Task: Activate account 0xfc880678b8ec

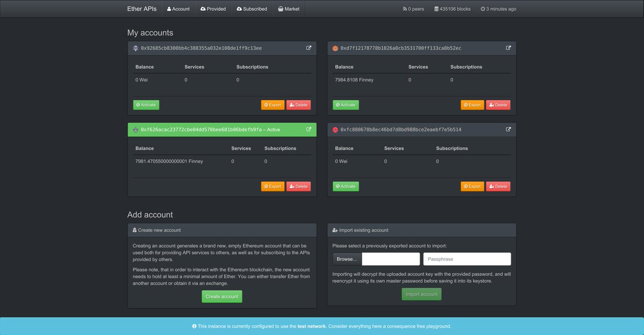Action: [x=346, y=187]
